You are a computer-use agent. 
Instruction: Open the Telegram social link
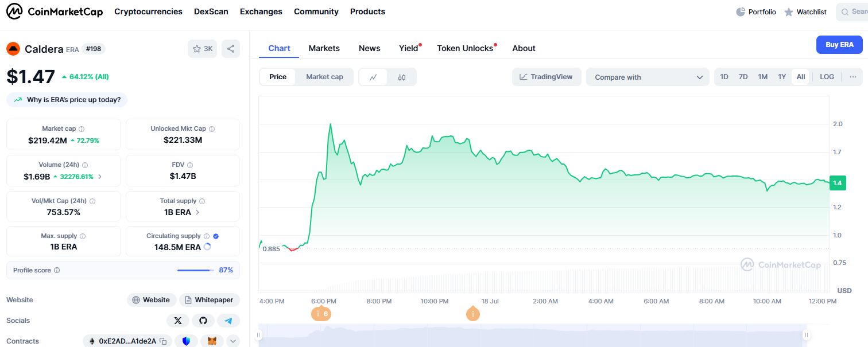coord(228,321)
